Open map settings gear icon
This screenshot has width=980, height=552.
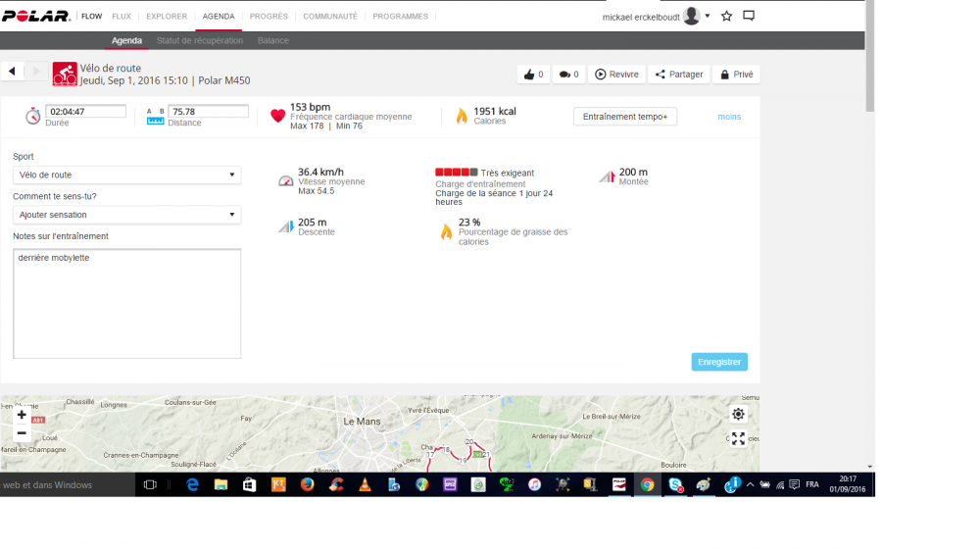738,415
